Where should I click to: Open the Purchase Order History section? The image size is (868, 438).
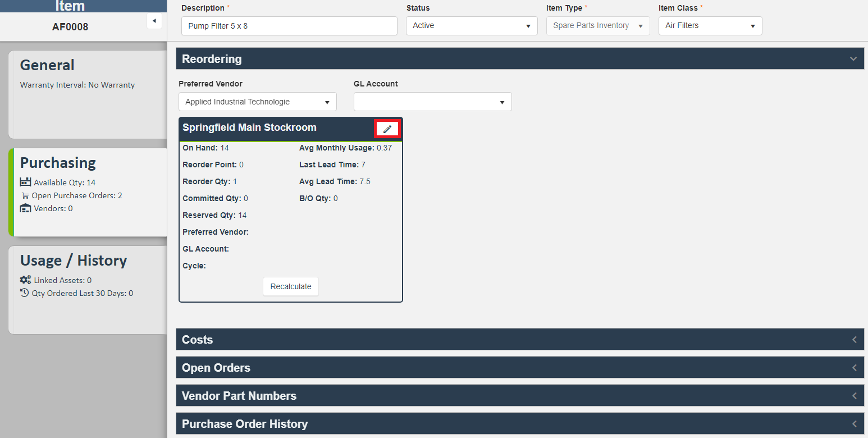pos(853,423)
